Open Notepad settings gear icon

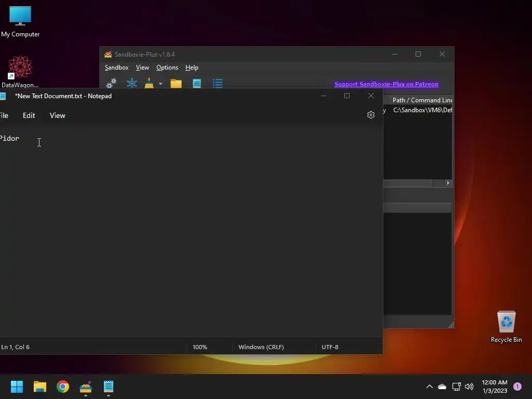click(371, 115)
